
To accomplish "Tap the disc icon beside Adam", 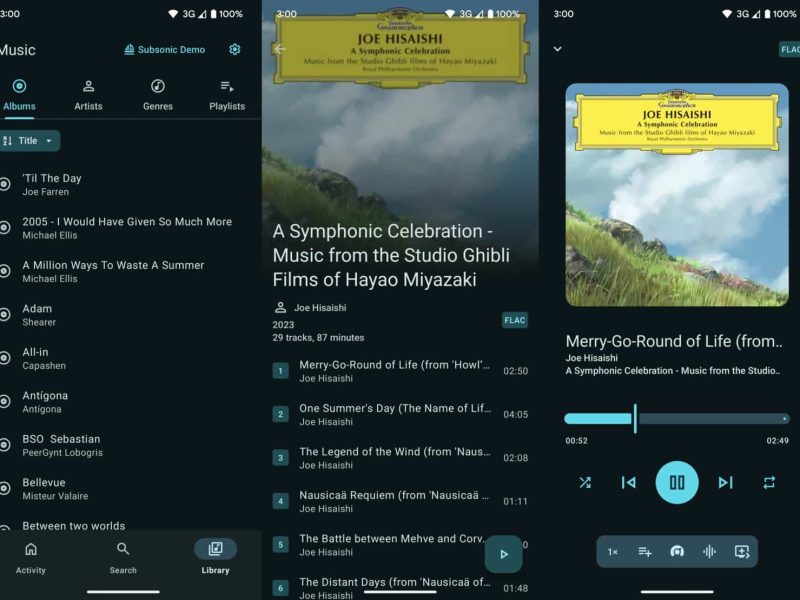I will click(5, 314).
